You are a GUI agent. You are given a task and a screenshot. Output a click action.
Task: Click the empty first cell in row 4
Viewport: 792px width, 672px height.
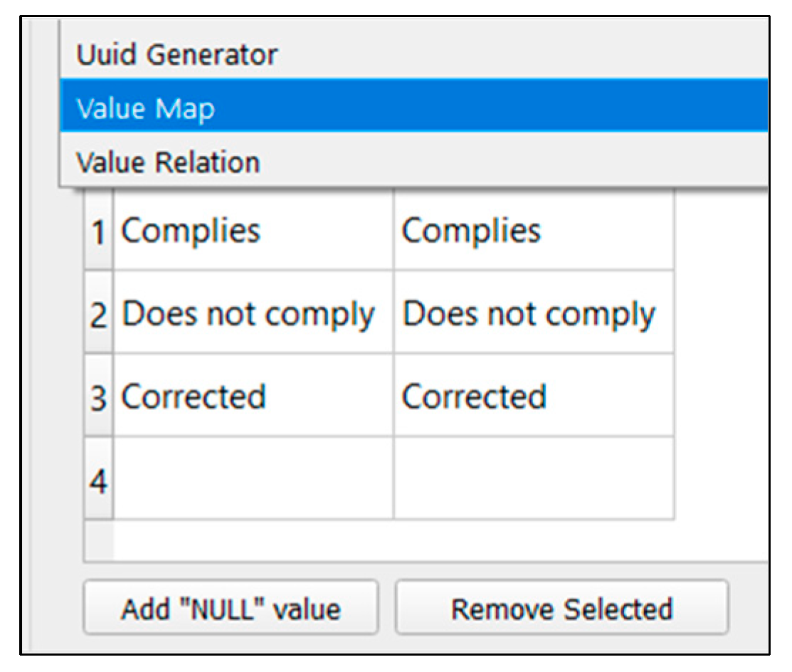click(253, 479)
